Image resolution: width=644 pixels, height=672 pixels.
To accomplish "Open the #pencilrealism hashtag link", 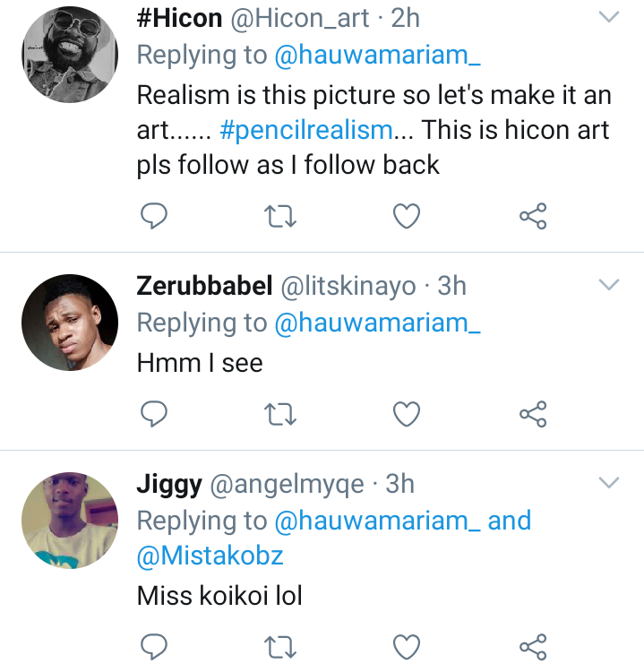I will pos(305,130).
